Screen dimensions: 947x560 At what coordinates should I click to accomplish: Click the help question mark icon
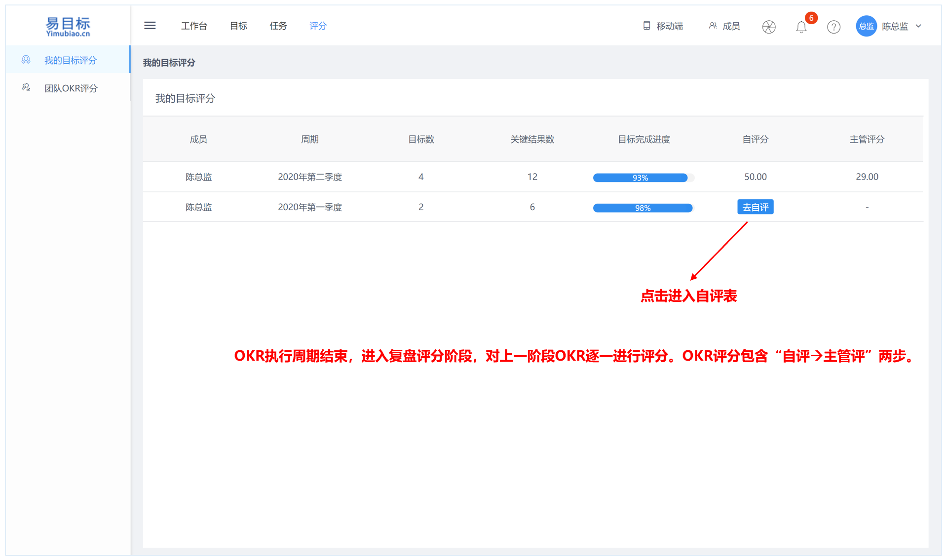tap(833, 27)
